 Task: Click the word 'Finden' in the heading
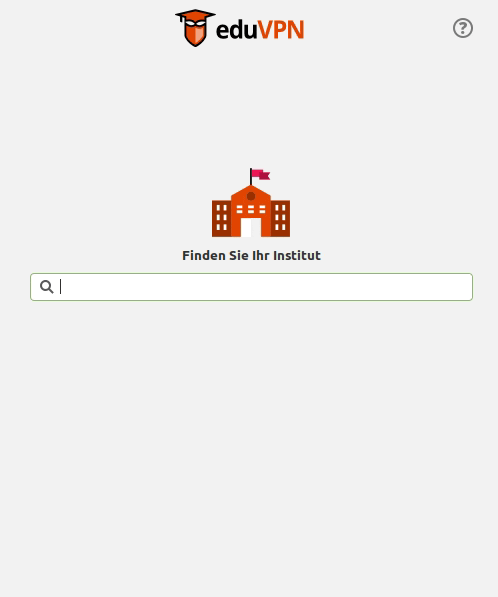[x=204, y=255]
